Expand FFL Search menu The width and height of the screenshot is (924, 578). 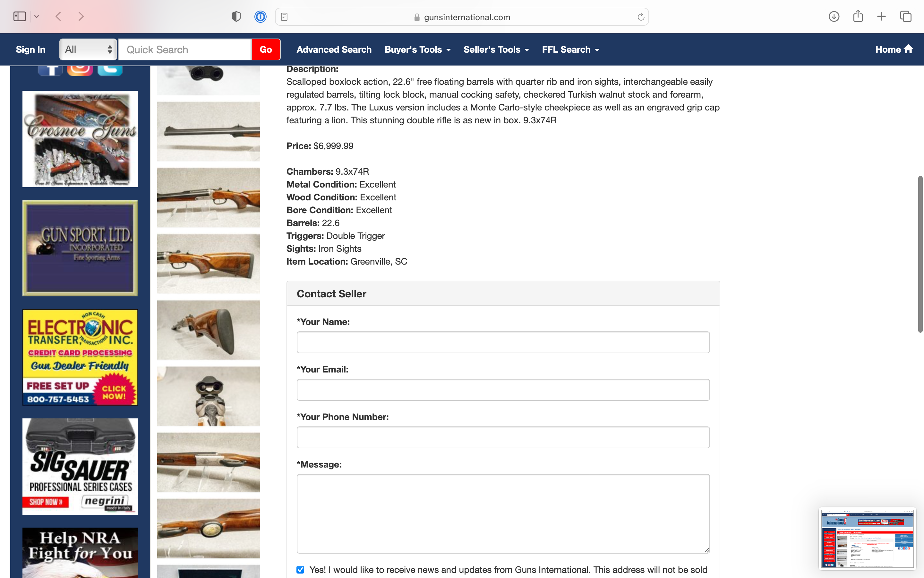(x=571, y=49)
